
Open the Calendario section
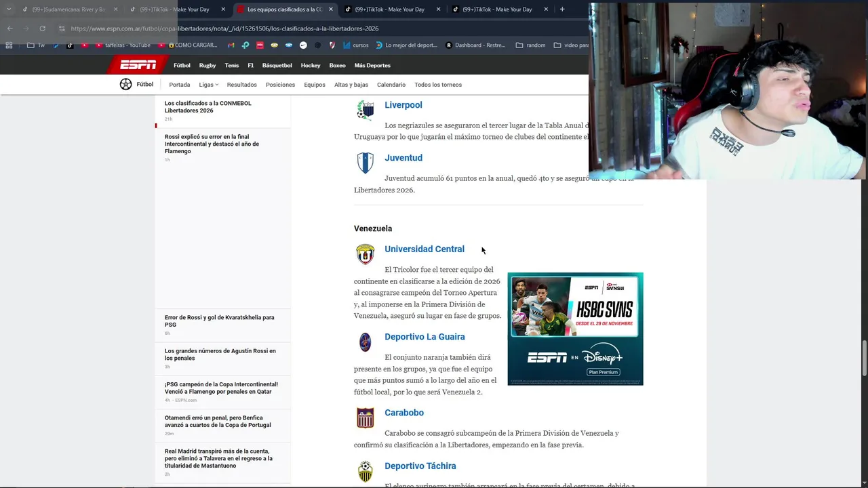(x=391, y=85)
